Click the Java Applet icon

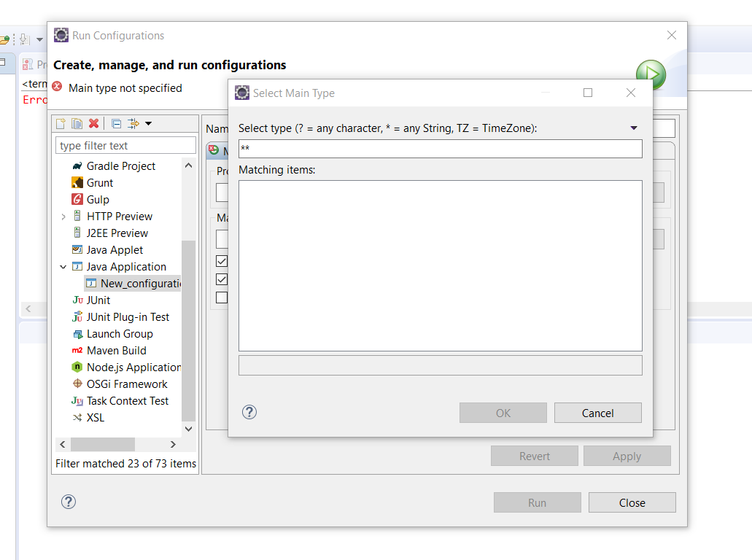pyautogui.click(x=77, y=250)
